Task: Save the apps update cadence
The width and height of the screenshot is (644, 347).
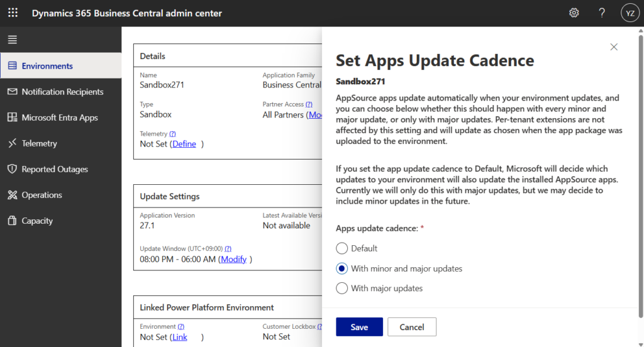Action: (359, 327)
